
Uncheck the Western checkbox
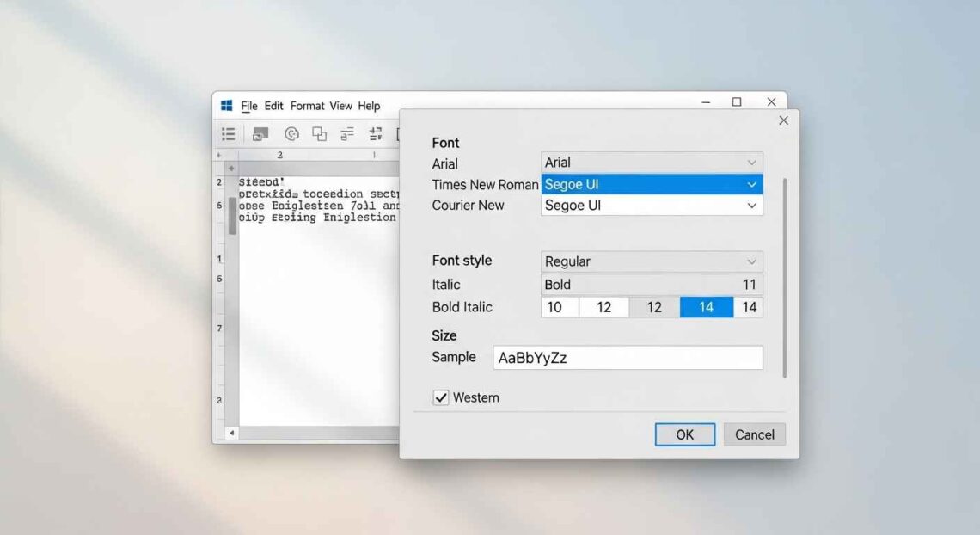pos(441,397)
